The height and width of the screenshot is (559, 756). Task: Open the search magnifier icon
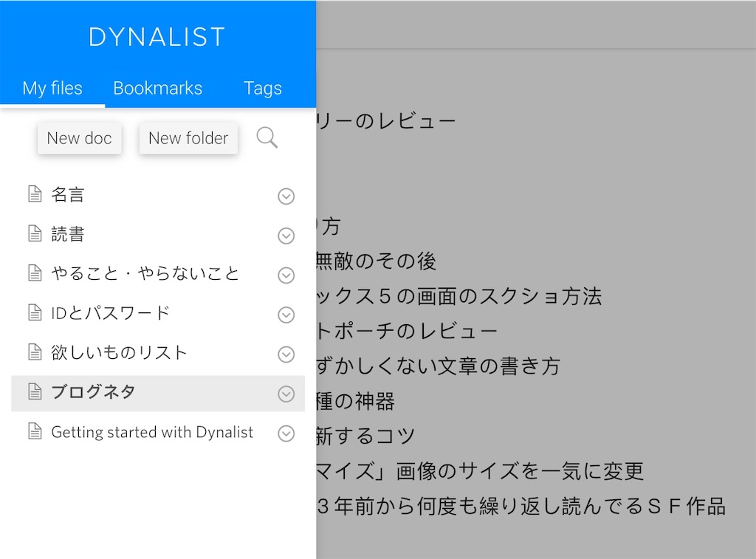267,137
